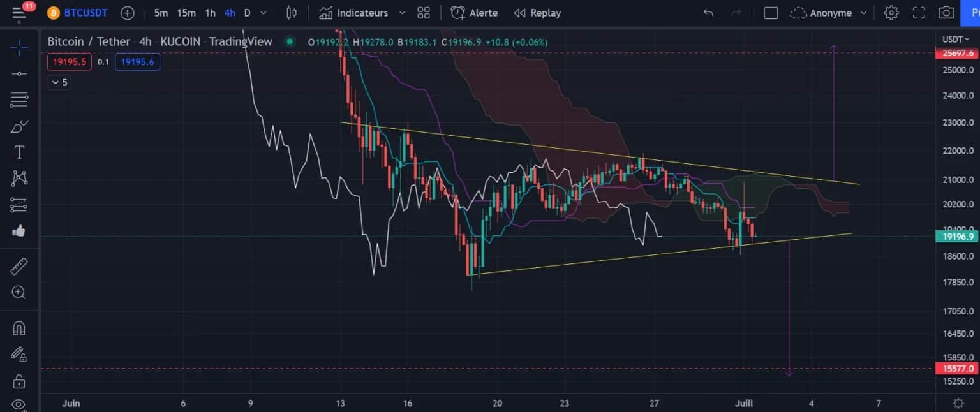The height and width of the screenshot is (412, 980).
Task: Open indicator templates grid icon
Action: [423, 13]
